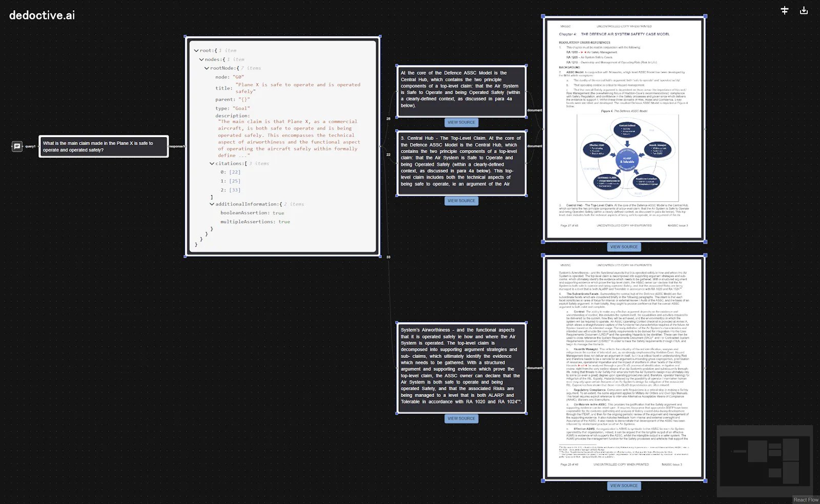Collapse the root JSON node
Screen dimensions: 820x504
pos(196,51)
